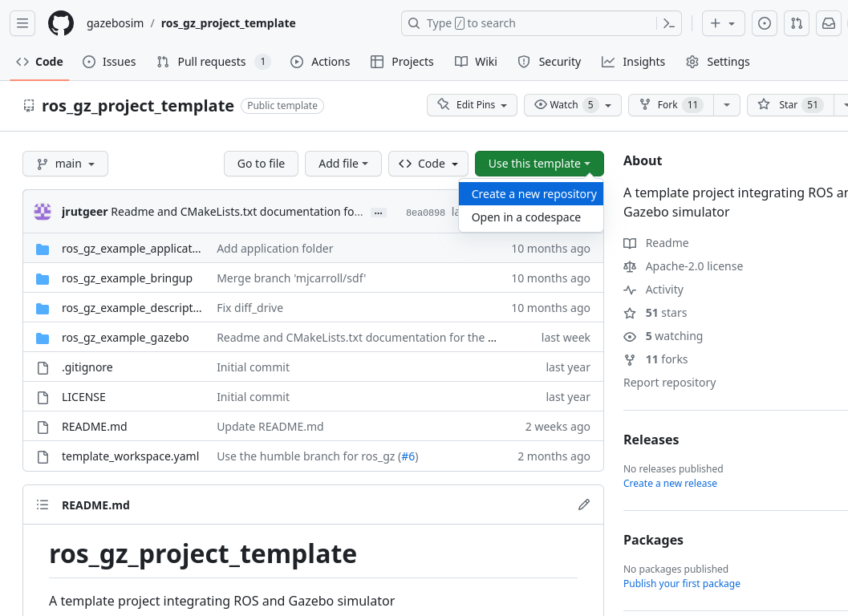Open the command palette terminal icon

668,23
